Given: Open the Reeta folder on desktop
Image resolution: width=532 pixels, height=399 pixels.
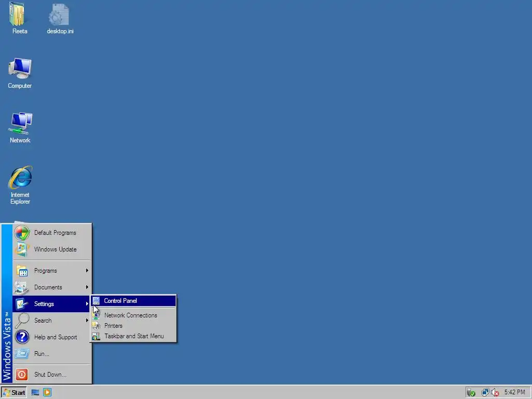Looking at the screenshot, I should pos(18,14).
